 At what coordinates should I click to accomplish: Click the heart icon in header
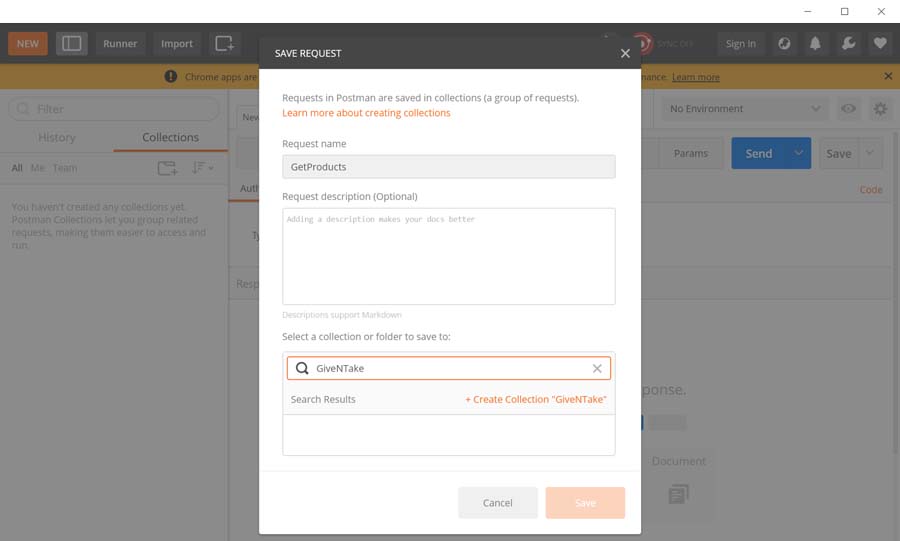880,44
